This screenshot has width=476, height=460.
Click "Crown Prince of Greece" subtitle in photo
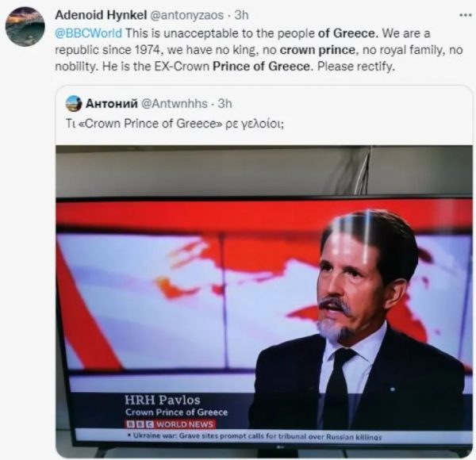pyautogui.click(x=176, y=412)
